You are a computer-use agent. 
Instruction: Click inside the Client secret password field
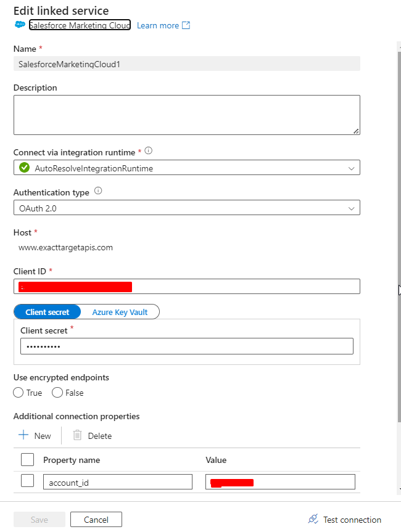[185, 346]
